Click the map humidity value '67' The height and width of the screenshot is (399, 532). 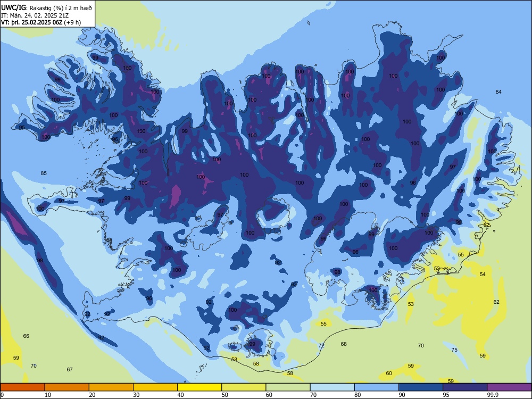(x=70, y=370)
